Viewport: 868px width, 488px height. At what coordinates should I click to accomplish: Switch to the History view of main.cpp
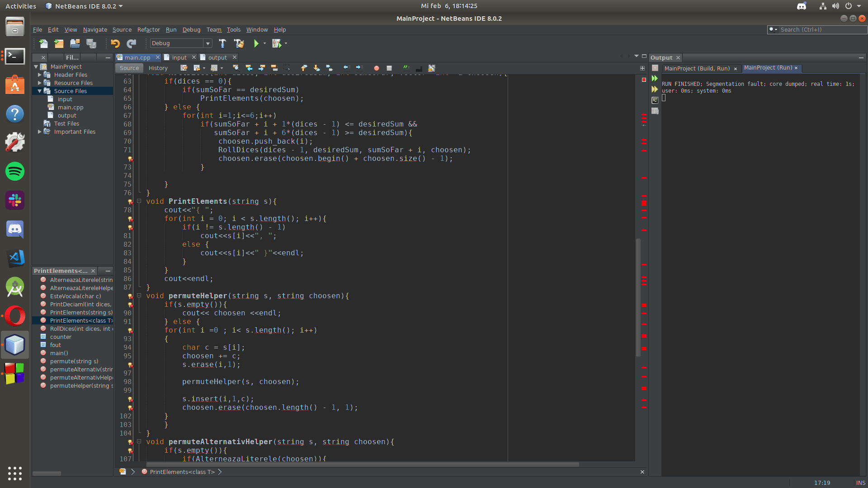(158, 68)
